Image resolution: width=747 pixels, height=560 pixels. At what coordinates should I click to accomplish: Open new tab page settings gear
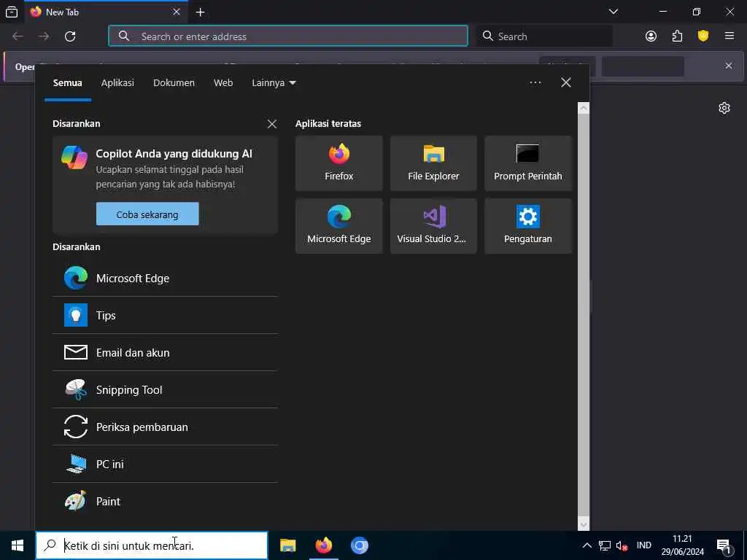pos(724,108)
